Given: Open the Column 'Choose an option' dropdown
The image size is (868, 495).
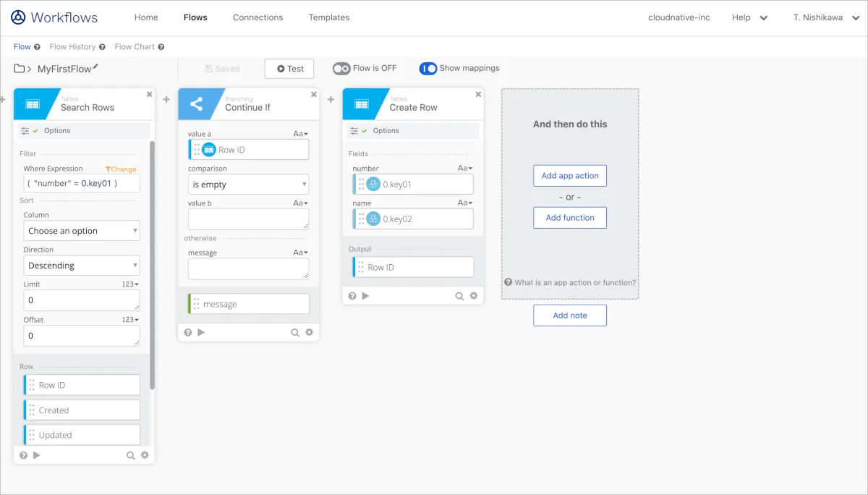Looking at the screenshot, I should pyautogui.click(x=82, y=231).
